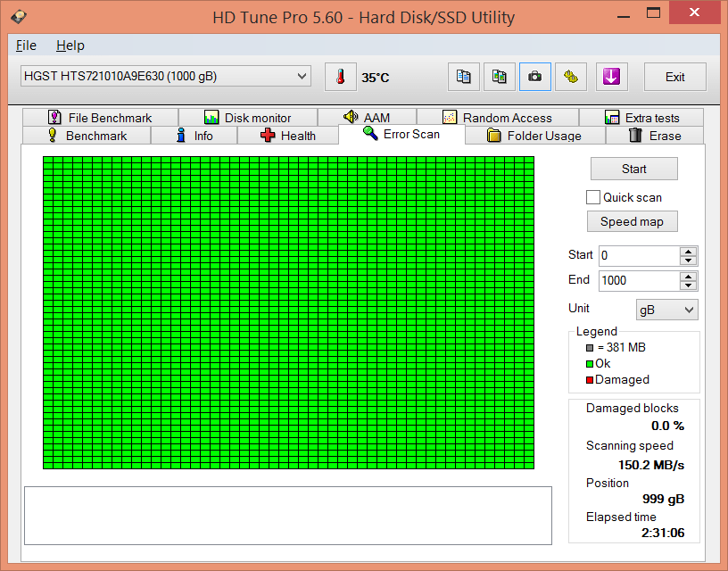Decrease the End value with down arrow
The height and width of the screenshot is (571, 728).
[x=688, y=286]
